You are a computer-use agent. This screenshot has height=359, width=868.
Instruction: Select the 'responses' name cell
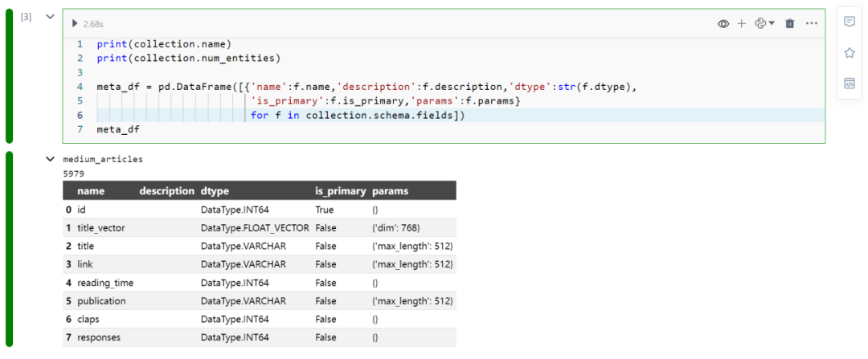[99, 337]
